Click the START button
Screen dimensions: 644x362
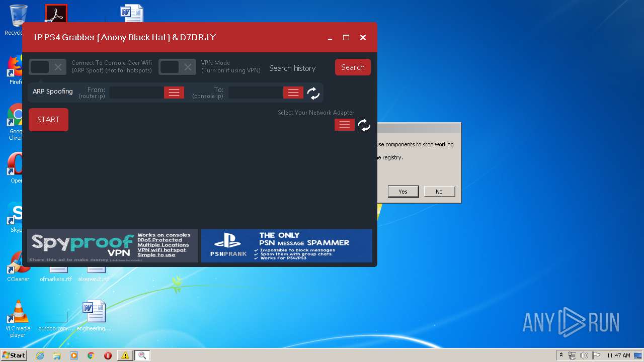point(48,120)
